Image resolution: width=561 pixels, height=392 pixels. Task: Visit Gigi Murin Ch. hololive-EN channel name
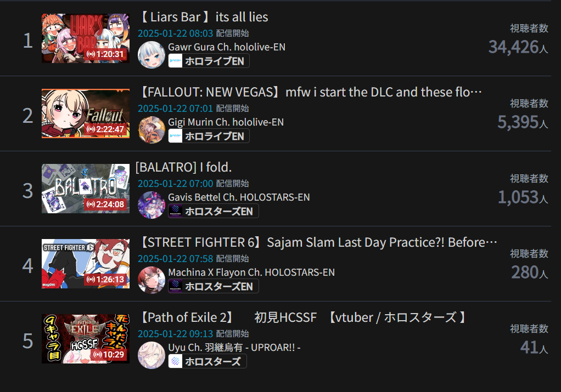pos(226,122)
